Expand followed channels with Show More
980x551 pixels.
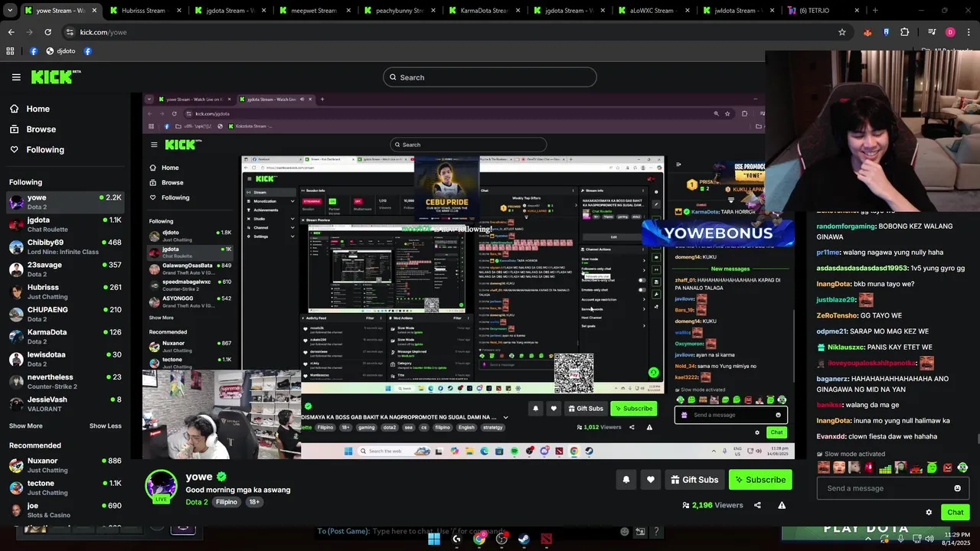25,425
